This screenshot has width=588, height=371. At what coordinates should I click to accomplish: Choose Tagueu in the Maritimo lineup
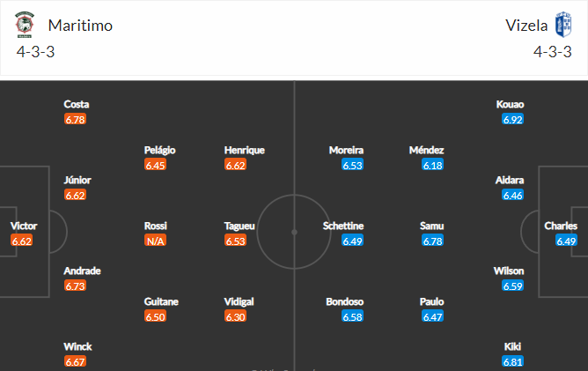[x=239, y=226]
